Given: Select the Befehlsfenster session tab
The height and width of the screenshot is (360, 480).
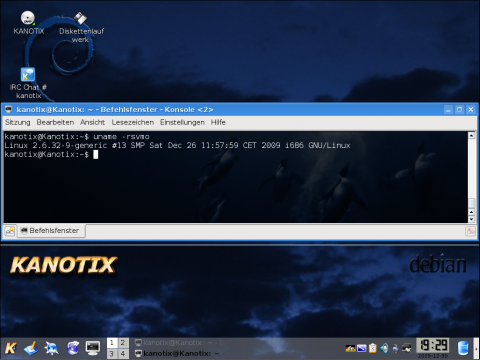Looking at the screenshot, I should pos(51,231).
